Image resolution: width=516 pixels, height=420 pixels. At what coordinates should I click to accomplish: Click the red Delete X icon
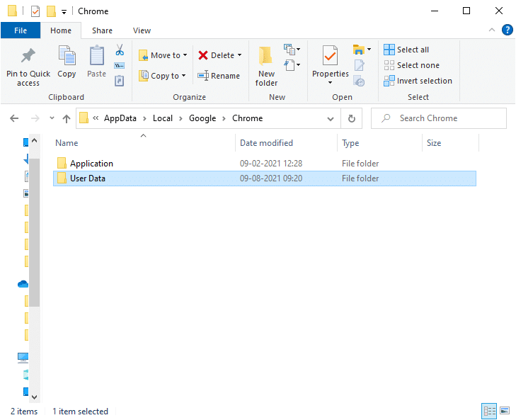203,55
